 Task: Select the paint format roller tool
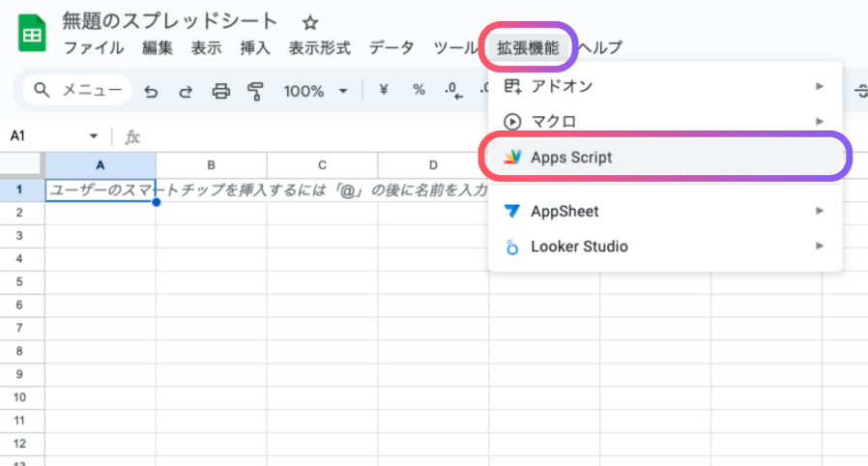(255, 91)
